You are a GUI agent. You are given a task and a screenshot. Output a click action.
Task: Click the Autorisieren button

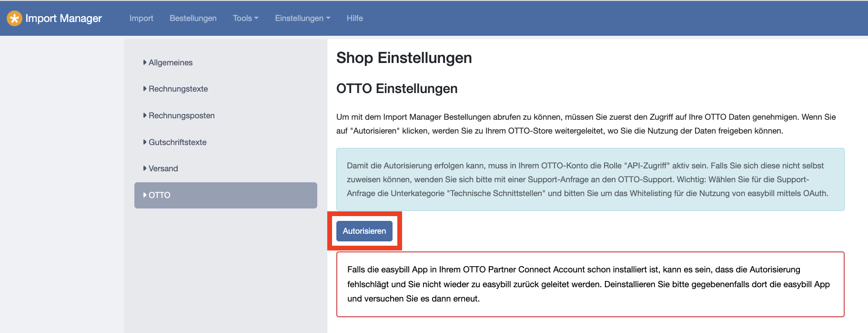click(x=364, y=231)
